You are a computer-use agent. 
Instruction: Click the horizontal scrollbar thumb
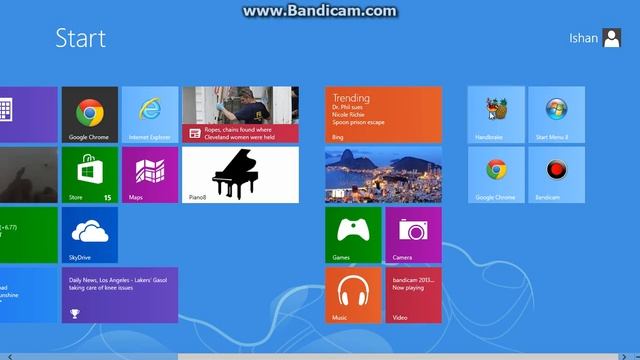[398, 357]
